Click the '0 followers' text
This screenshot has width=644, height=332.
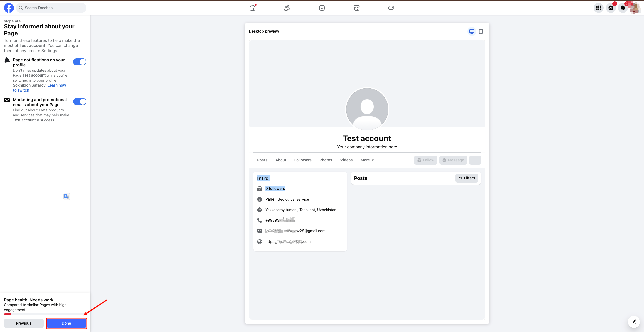click(x=275, y=189)
